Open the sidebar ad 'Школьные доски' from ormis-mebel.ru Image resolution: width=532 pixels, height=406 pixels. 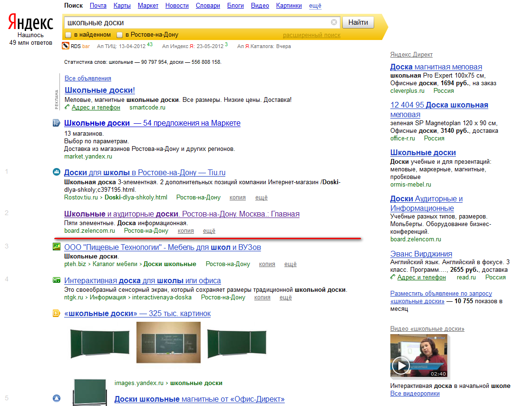point(423,152)
